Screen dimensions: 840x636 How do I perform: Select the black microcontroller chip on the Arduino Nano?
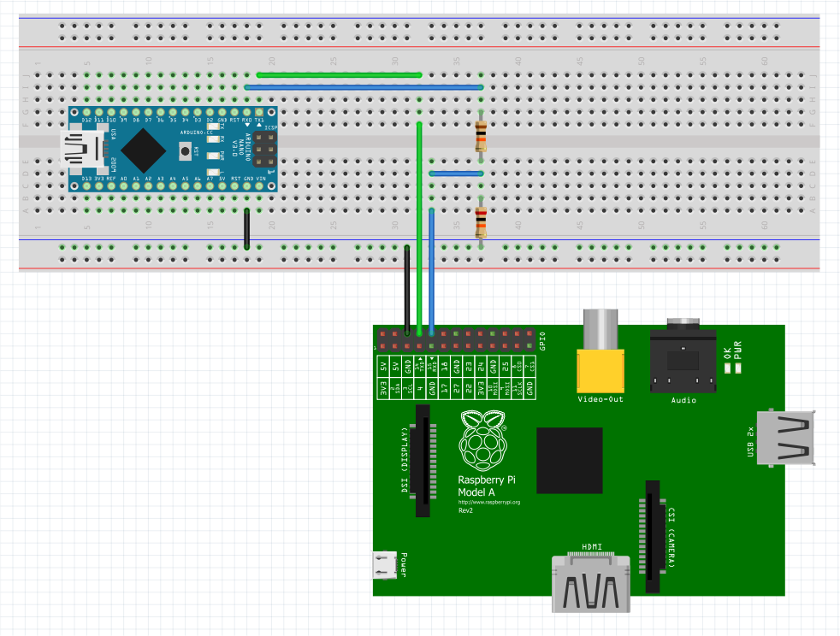[143, 150]
